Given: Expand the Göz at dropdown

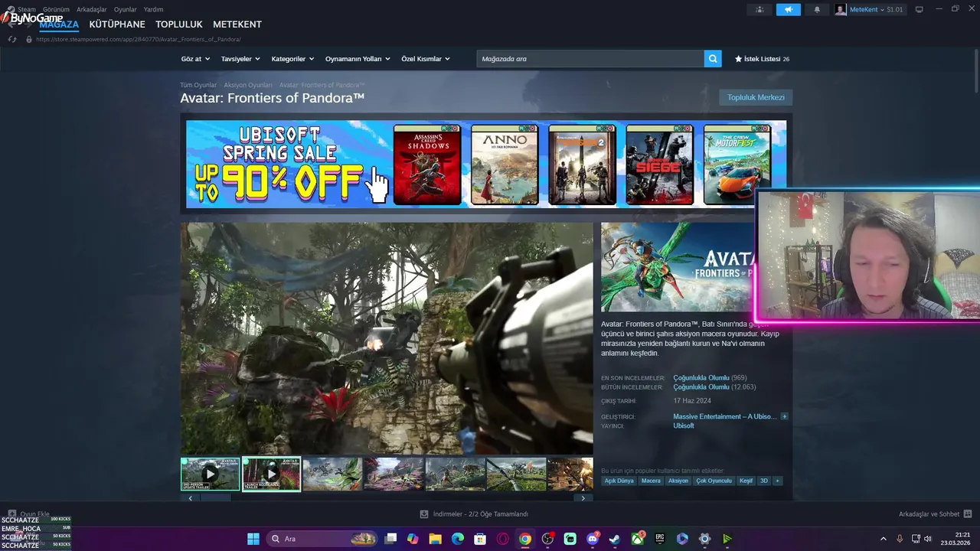Looking at the screenshot, I should (x=195, y=59).
